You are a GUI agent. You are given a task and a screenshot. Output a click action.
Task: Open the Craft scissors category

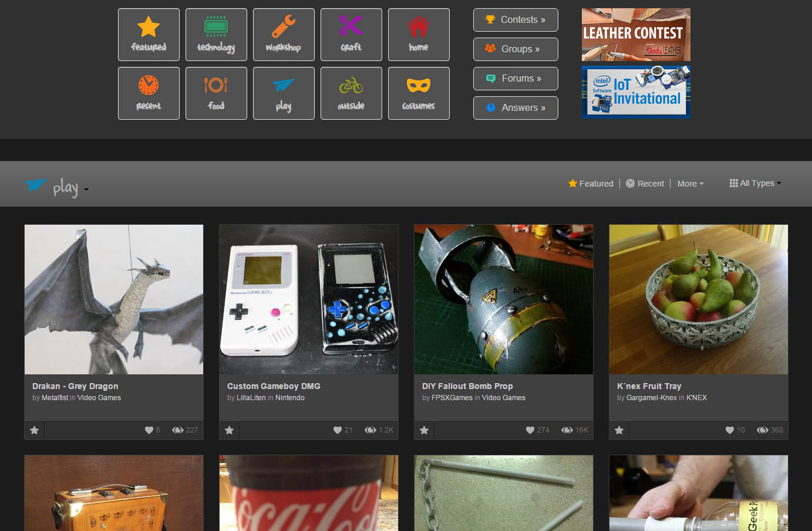coord(351,34)
